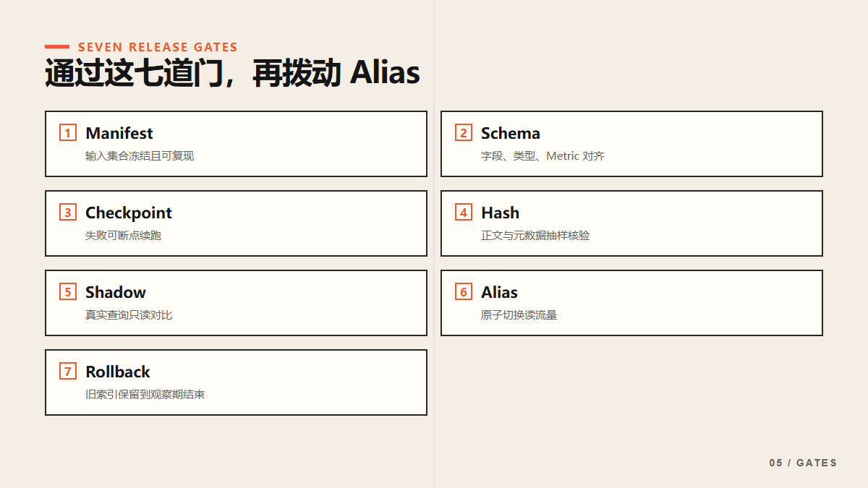Viewport: 868px width, 488px height.
Task: Click the number 1 badge beside Manifest
Action: [68, 133]
